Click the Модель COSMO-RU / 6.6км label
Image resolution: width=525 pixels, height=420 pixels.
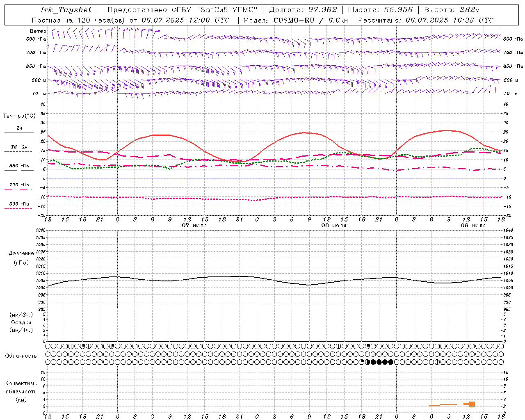pyautogui.click(x=296, y=20)
